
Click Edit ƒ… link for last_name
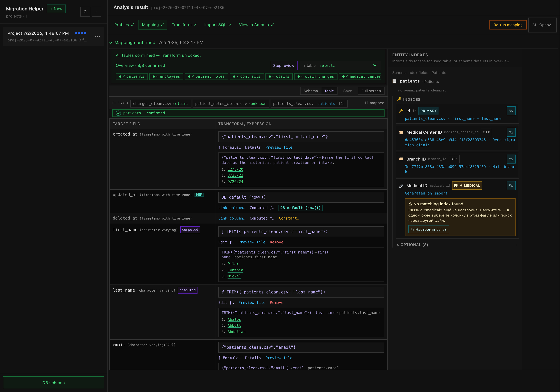(x=226, y=303)
